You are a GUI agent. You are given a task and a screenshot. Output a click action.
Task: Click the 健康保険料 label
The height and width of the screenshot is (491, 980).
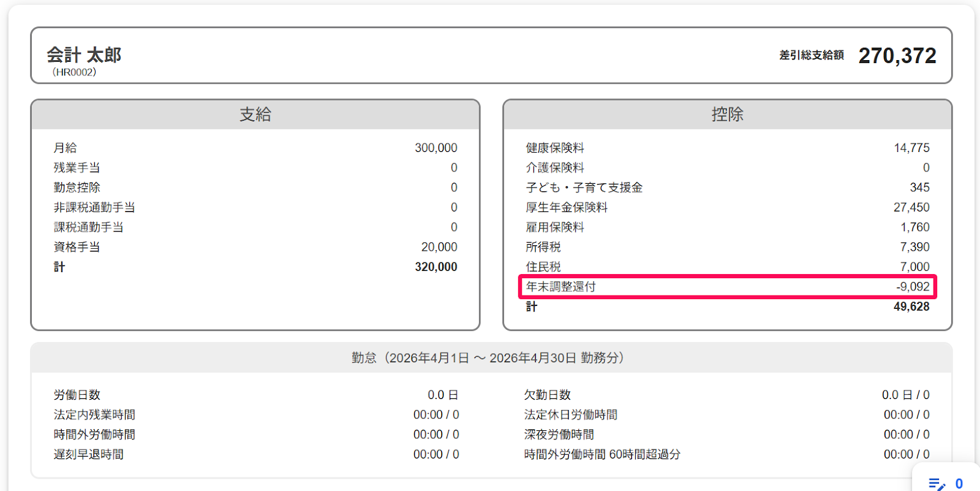tap(555, 148)
